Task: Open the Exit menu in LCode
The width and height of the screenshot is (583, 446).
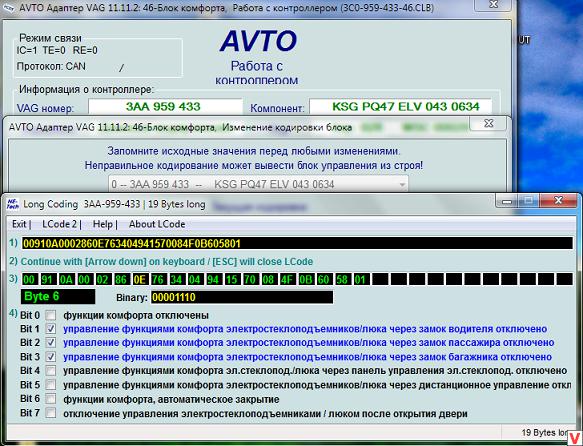Action: (19, 224)
